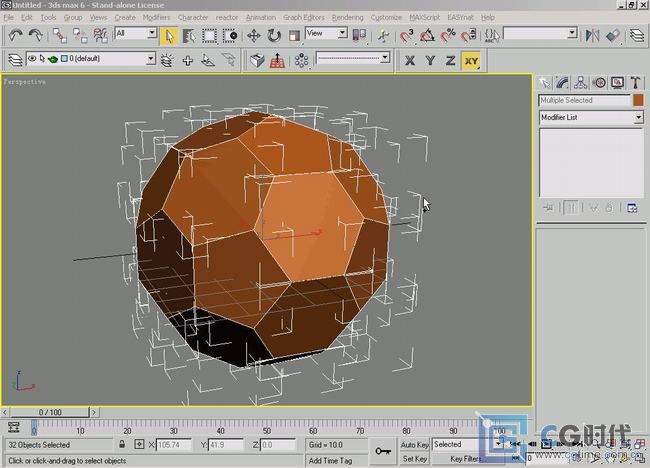Click Select Objects in Current Layer icon
The width and height of the screenshot is (650, 468).
tap(208, 61)
